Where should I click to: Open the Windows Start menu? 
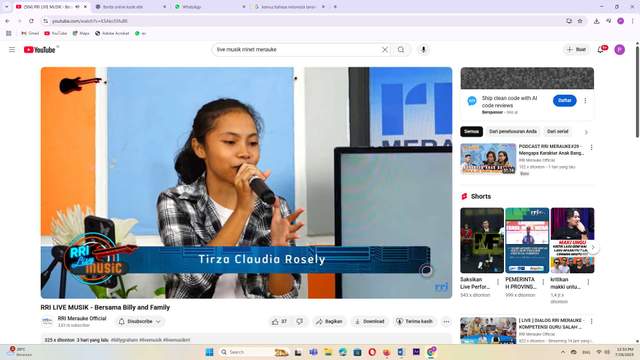[x=209, y=352]
